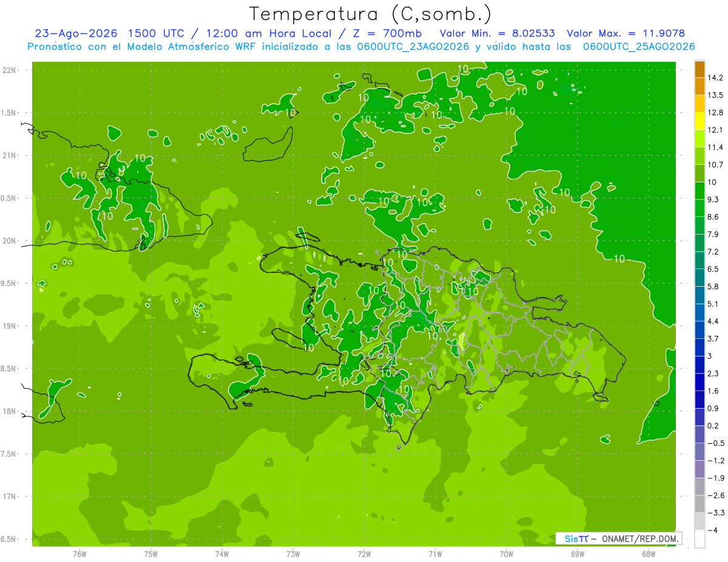Click the "Z = 700mb" level text
Image resolution: width=728 pixels, height=562 pixels.
coord(386,33)
